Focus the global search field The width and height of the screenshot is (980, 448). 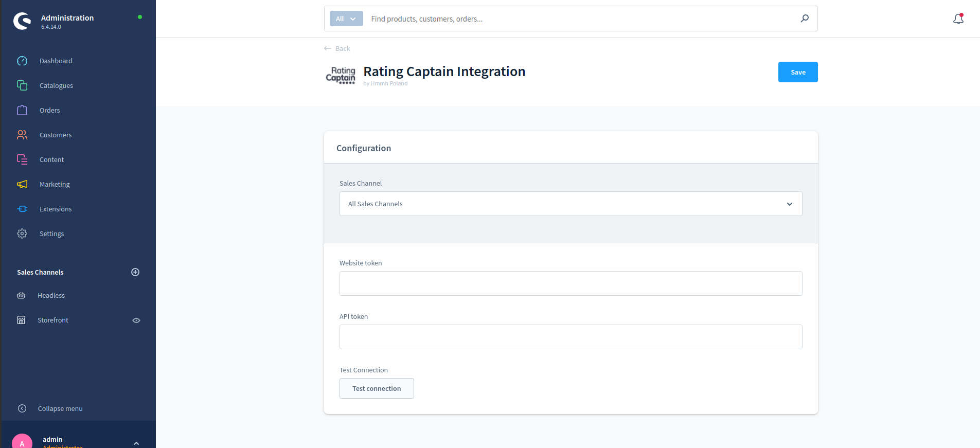[x=581, y=19]
